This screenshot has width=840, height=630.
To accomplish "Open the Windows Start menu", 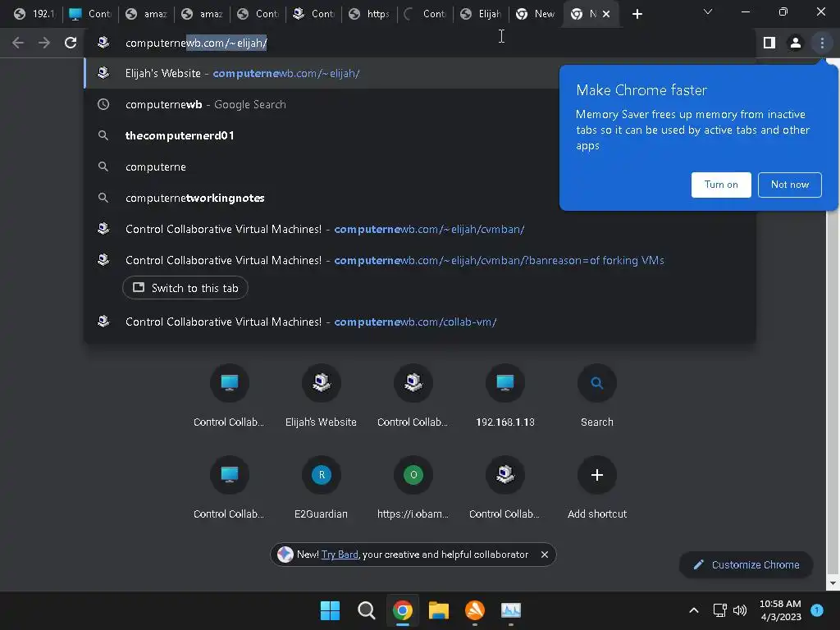I will [330, 610].
